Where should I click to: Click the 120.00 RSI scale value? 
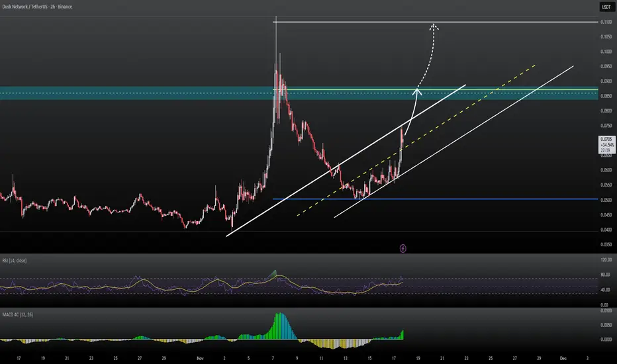606,259
